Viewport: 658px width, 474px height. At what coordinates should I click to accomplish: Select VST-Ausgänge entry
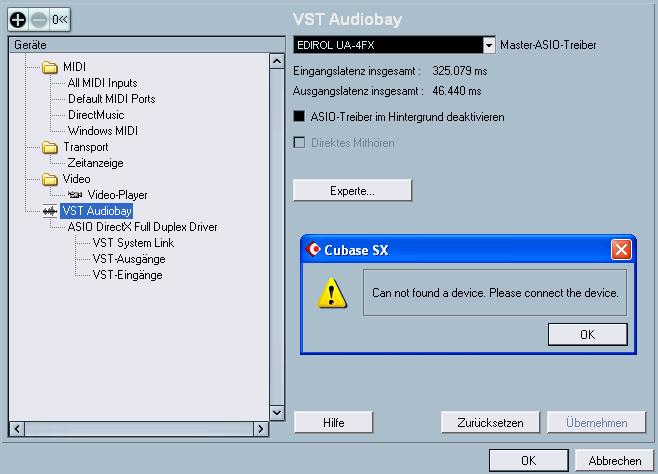(x=129, y=259)
